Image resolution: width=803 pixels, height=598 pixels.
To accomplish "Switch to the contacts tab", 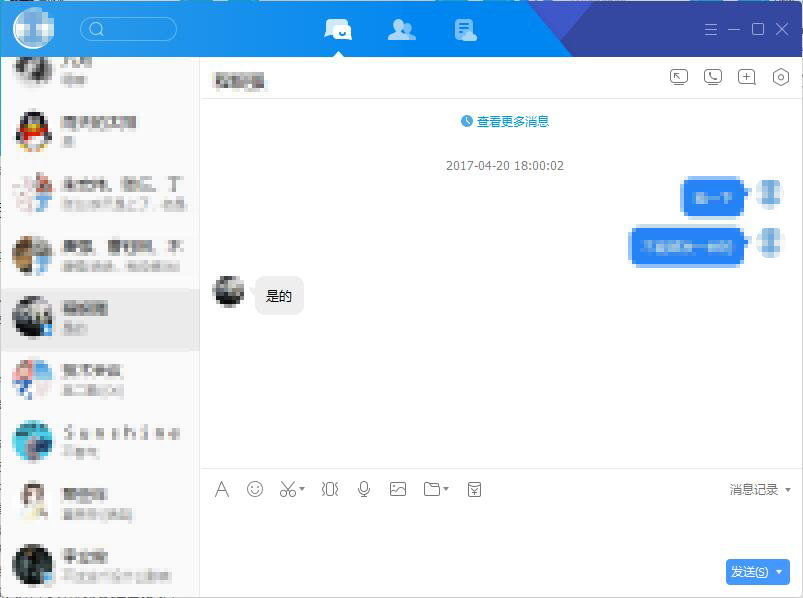I will tap(401, 30).
